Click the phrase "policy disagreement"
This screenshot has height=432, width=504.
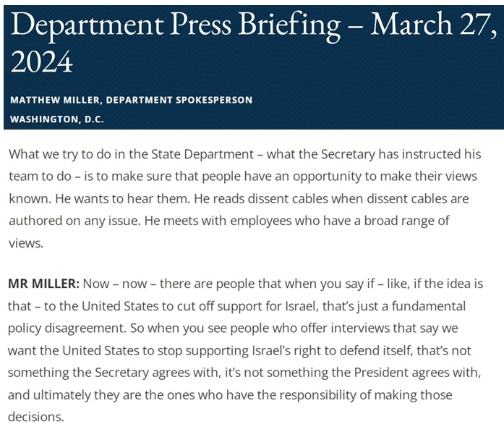tap(66, 329)
